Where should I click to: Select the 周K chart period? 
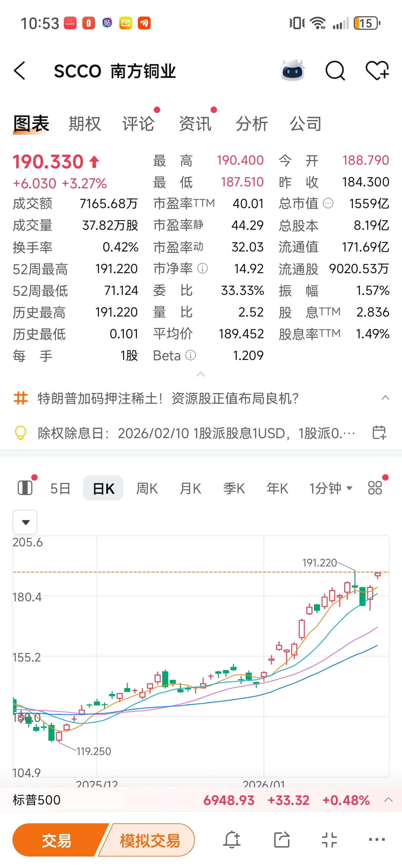pos(147,488)
